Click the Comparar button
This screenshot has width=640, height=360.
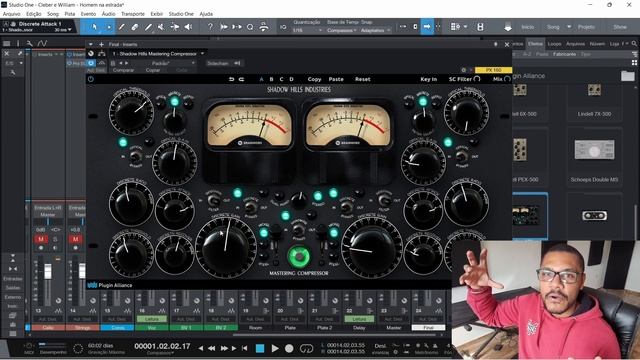(x=123, y=70)
